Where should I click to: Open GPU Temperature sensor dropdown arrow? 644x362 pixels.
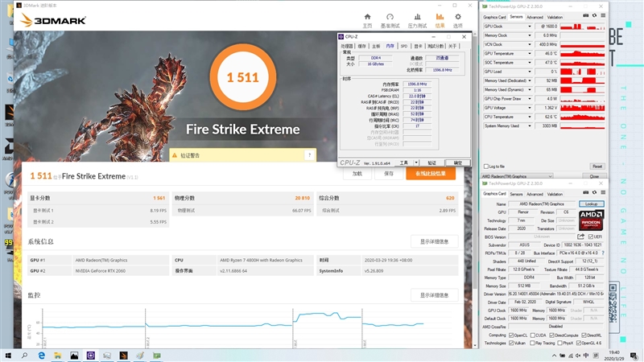click(530, 53)
